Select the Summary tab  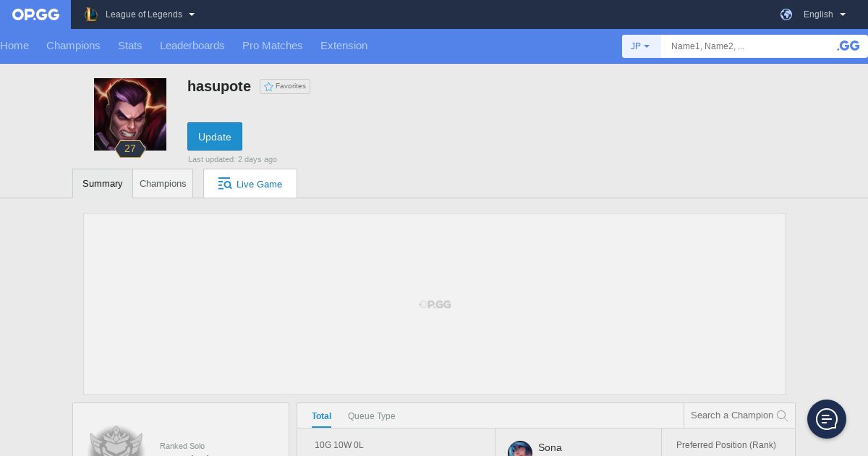point(103,184)
